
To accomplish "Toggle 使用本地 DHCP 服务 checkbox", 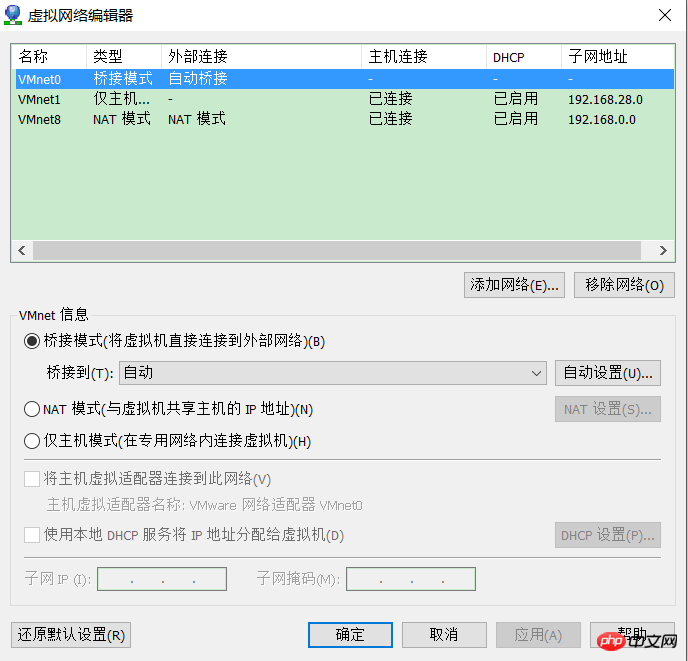I will (x=32, y=535).
